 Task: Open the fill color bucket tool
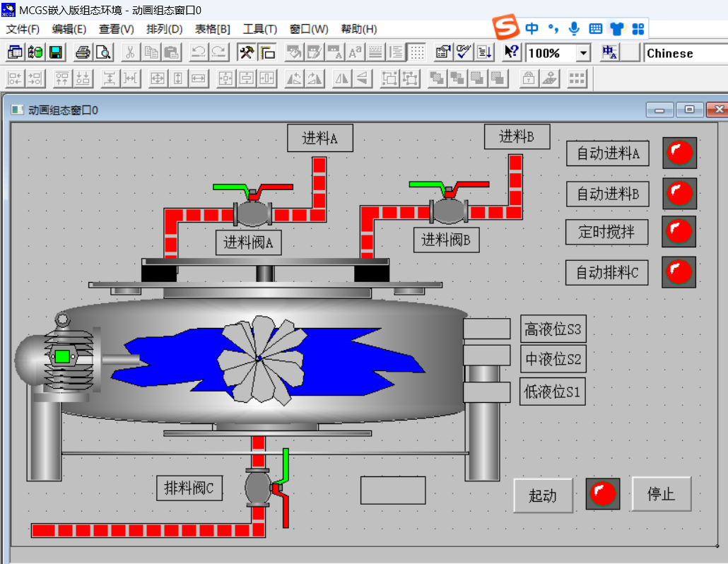coord(293,52)
